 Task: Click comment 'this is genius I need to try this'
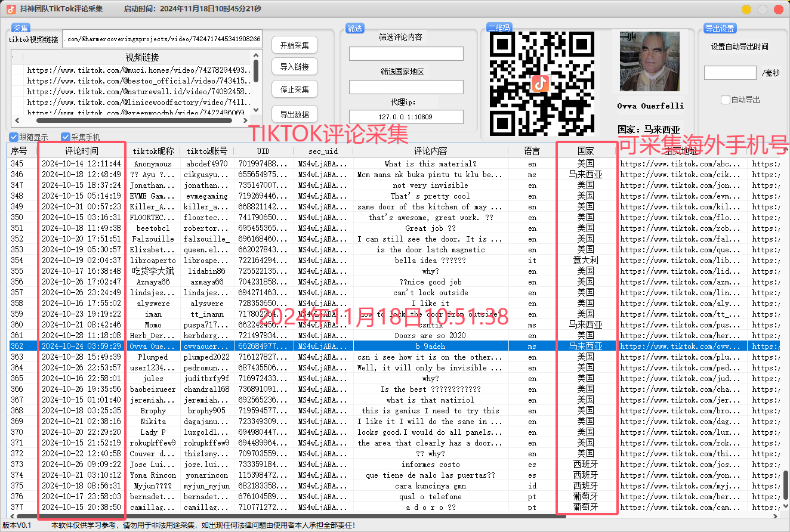click(430, 410)
